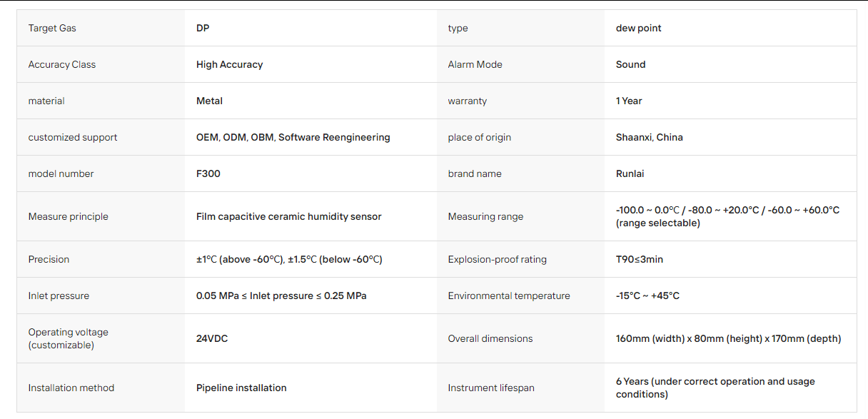The width and height of the screenshot is (868, 419).
Task: Click the 'Precision' label
Action: [x=49, y=259]
